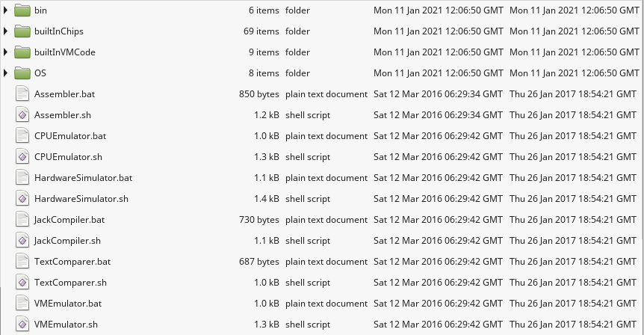
Task: Click the builtInChips folder icon
Action: (22, 31)
